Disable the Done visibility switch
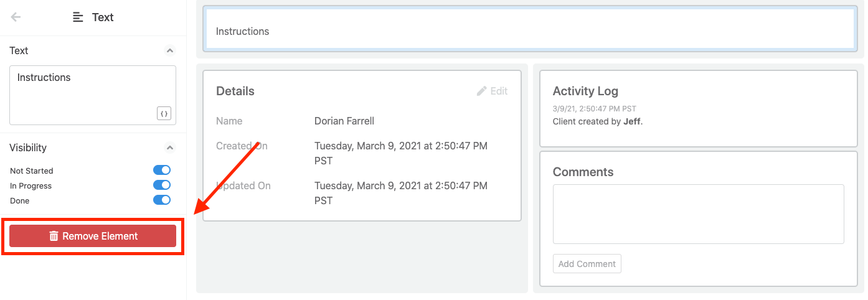Viewport: 868px width, 300px height. coord(162,200)
